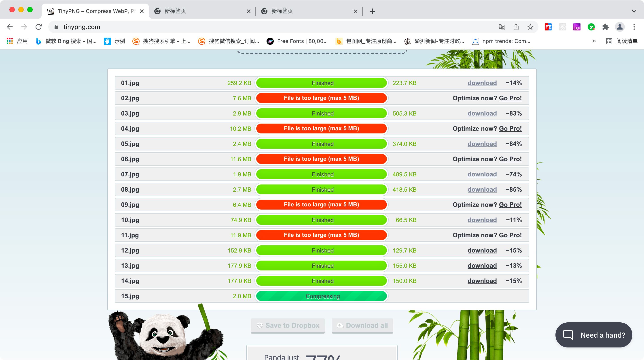Click the Google Translate icon in address bar
This screenshot has height=360, width=644.
tap(502, 27)
